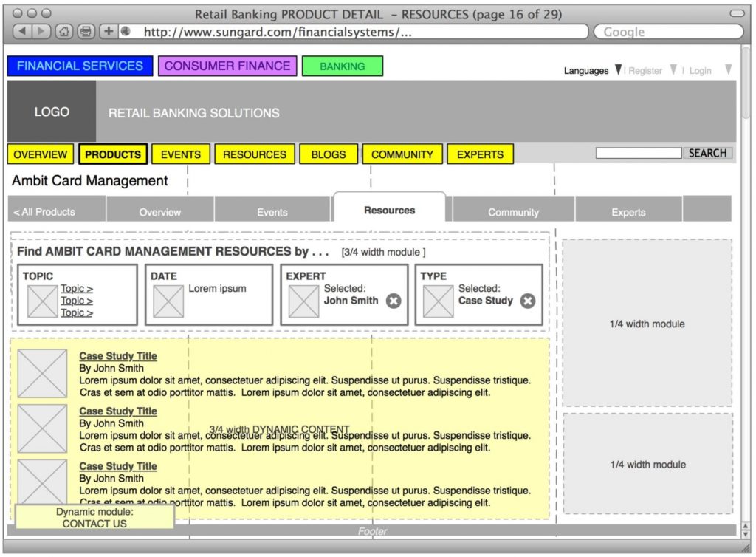Expand the Register dropdown arrow

673,69
